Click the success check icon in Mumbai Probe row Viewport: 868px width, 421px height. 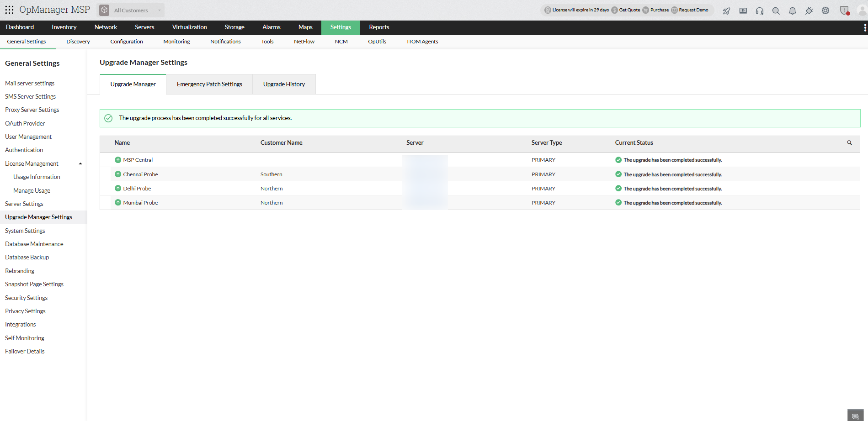tap(618, 203)
